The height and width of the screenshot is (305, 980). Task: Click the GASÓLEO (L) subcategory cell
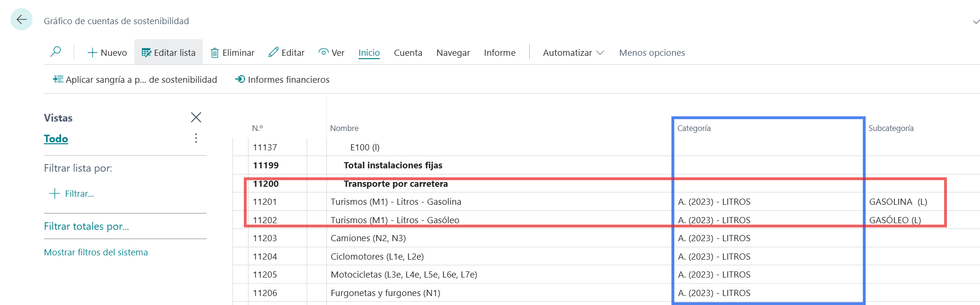coord(895,220)
